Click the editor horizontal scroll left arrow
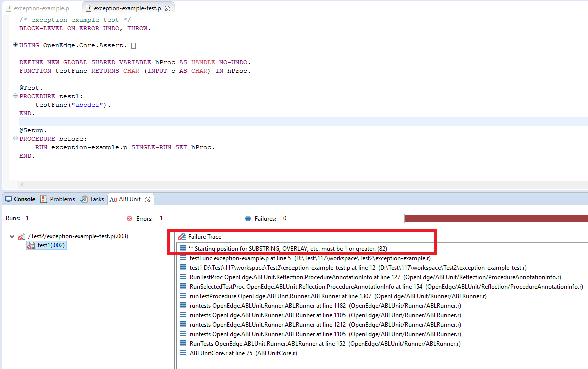The height and width of the screenshot is (369, 588). (22, 184)
